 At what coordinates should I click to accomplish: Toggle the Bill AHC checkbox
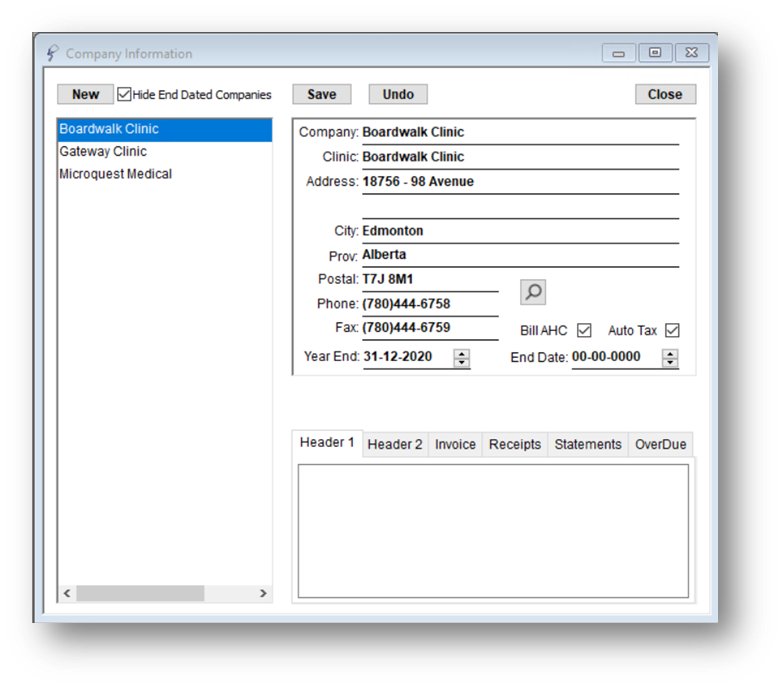tap(584, 330)
